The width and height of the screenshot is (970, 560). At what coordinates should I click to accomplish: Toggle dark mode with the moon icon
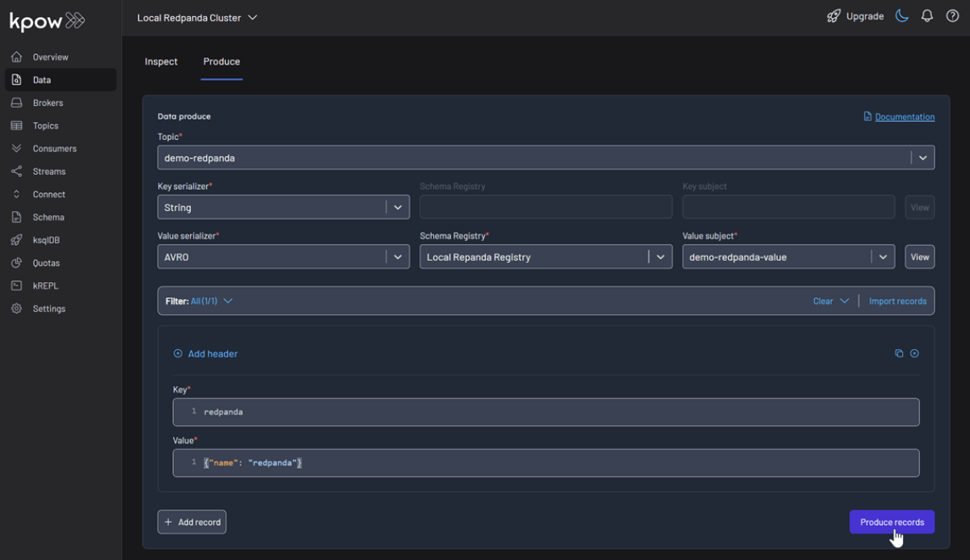(901, 15)
